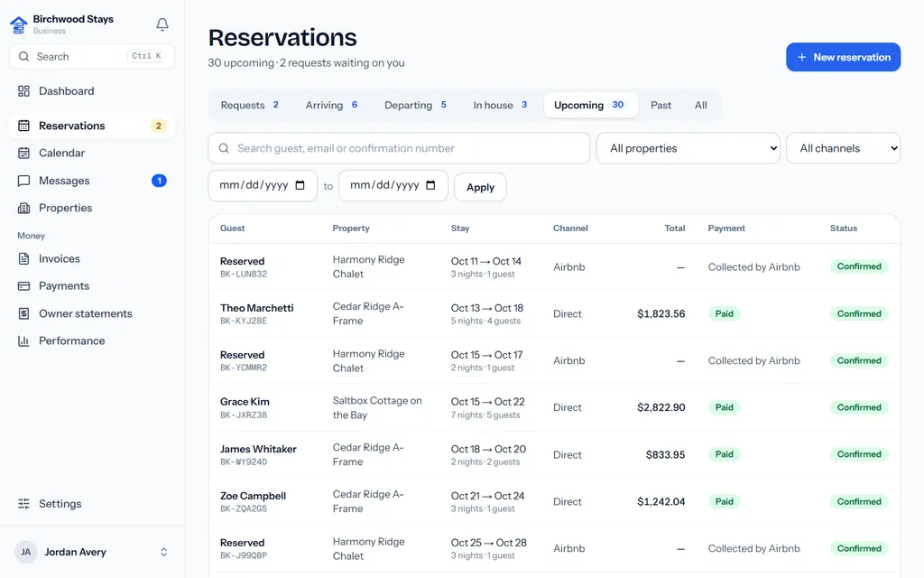
Task: Select the Upcoming tab
Action: pos(590,105)
